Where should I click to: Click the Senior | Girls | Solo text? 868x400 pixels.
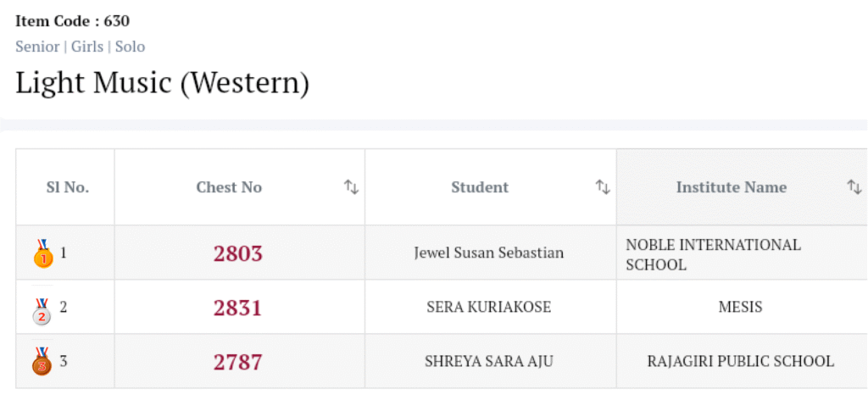[80, 47]
